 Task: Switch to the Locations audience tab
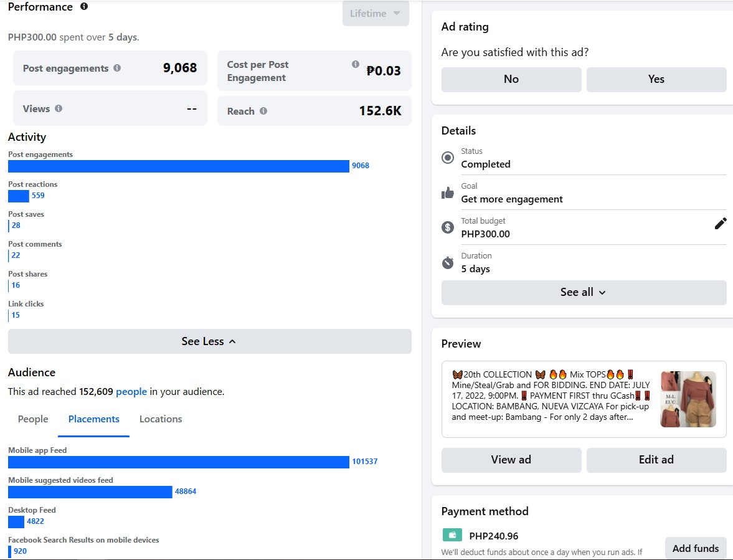161,419
